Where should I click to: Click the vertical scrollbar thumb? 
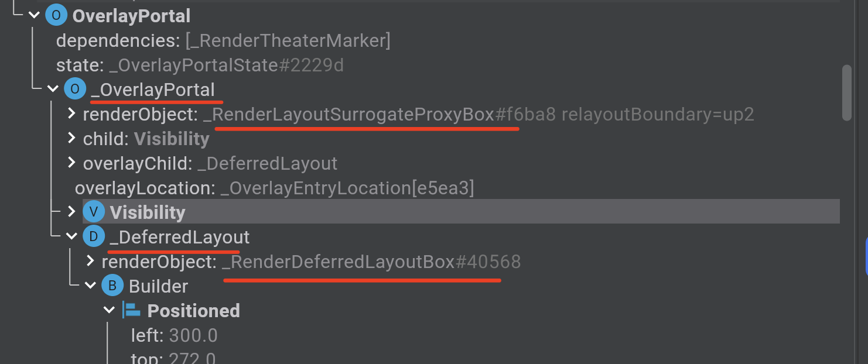click(846, 92)
